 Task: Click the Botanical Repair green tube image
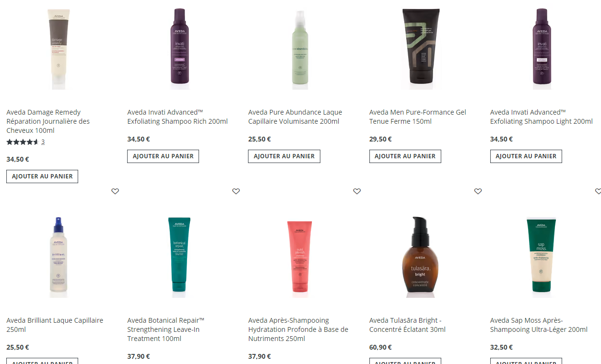179,255
